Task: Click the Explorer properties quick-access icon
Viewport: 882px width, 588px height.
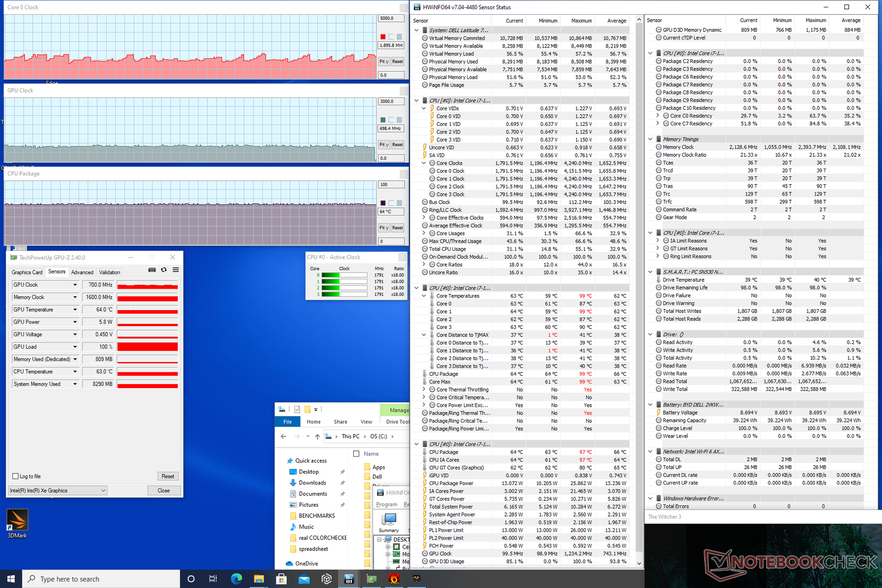Action: coord(297,409)
